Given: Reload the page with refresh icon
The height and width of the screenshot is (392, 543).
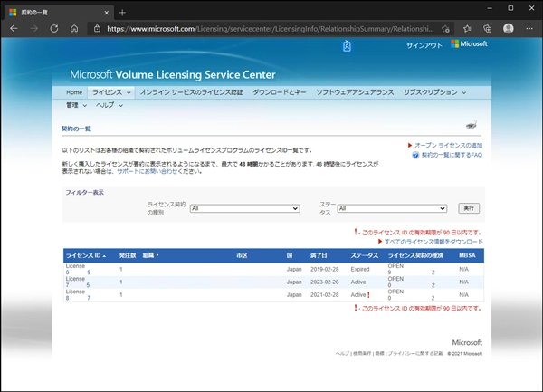Looking at the screenshot, I should [54, 29].
